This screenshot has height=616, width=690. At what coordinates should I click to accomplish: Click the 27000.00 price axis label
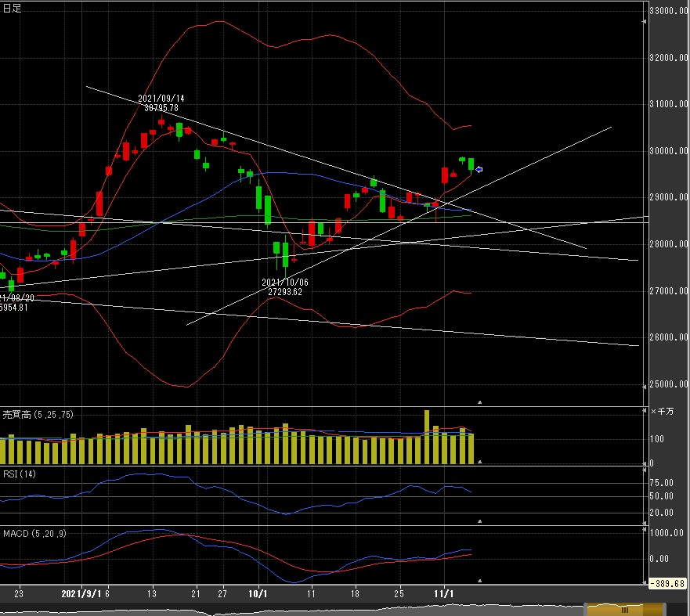(669, 290)
